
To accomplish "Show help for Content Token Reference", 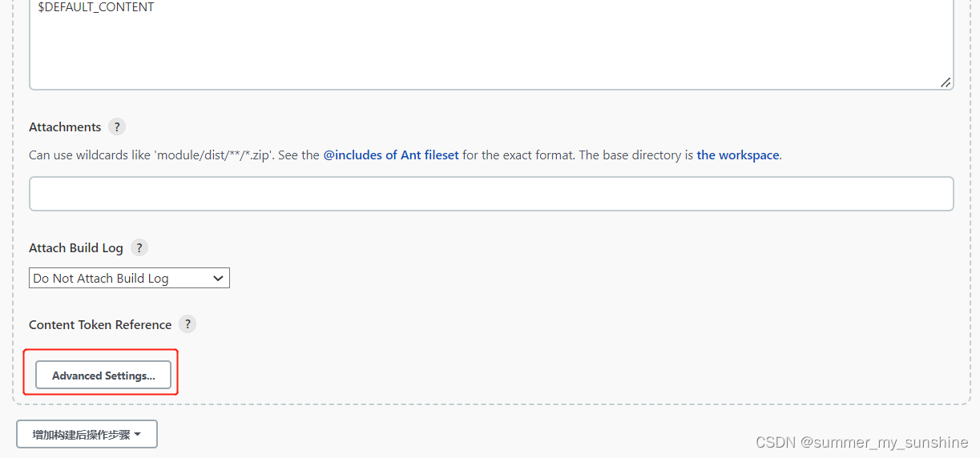I will 188,324.
